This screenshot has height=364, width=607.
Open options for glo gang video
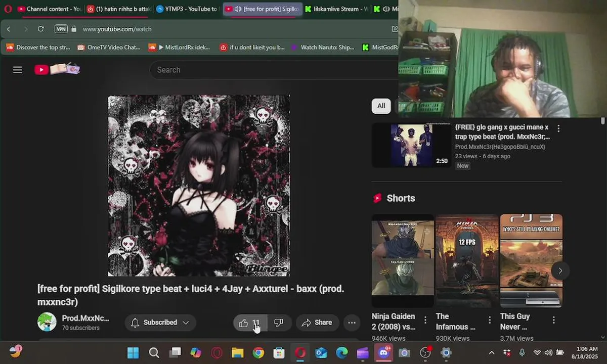(558, 128)
